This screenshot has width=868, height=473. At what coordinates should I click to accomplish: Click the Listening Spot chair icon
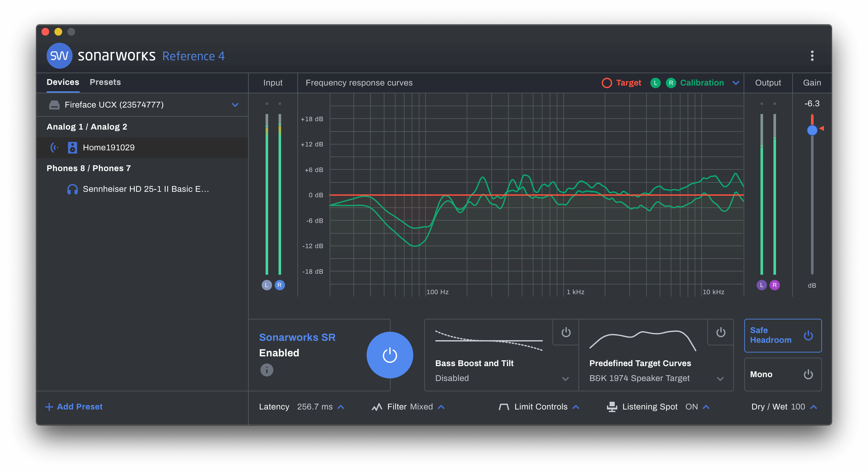click(611, 407)
